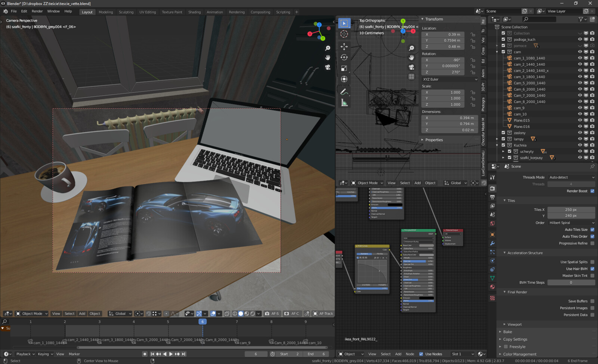Click the AF-S autofocus button

(x=272, y=314)
